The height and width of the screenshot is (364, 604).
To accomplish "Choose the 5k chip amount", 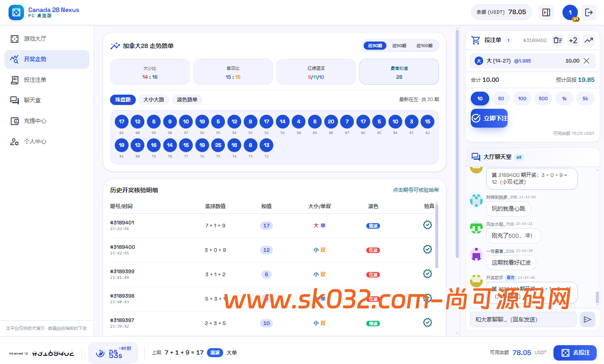I will coord(585,98).
